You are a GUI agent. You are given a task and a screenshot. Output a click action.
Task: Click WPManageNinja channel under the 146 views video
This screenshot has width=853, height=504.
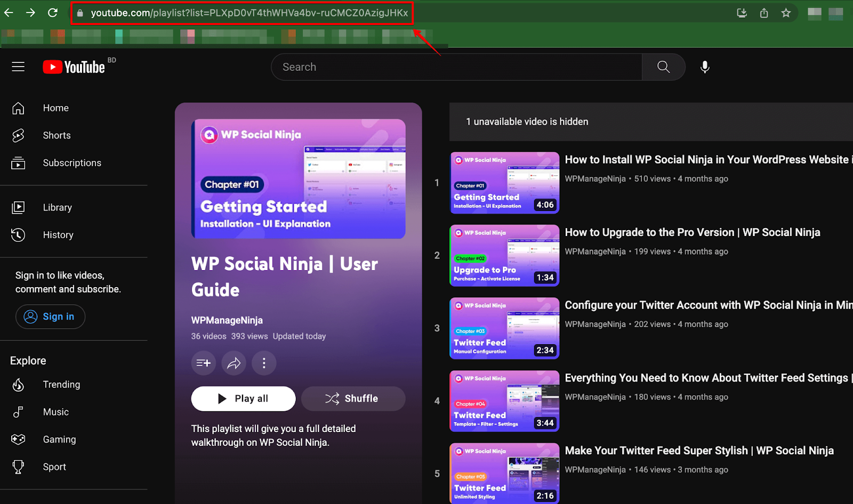pyautogui.click(x=596, y=470)
